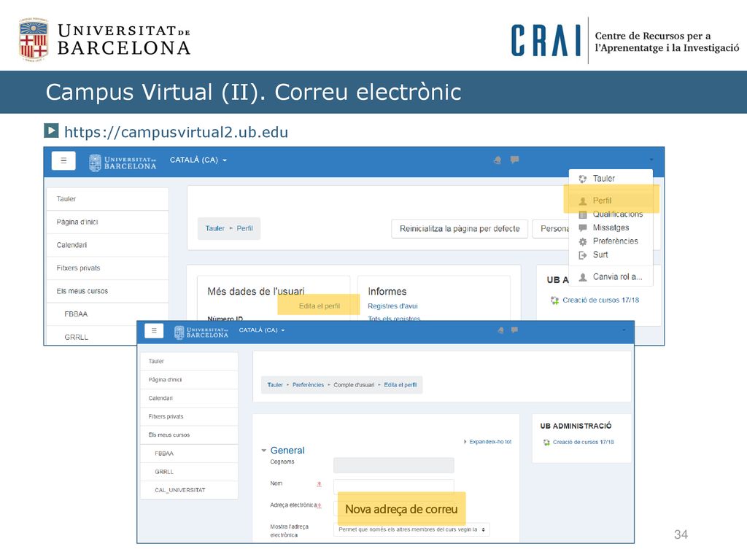Click the Tauler dashboard icon in user menu
The image size is (747, 560).
tap(582, 179)
